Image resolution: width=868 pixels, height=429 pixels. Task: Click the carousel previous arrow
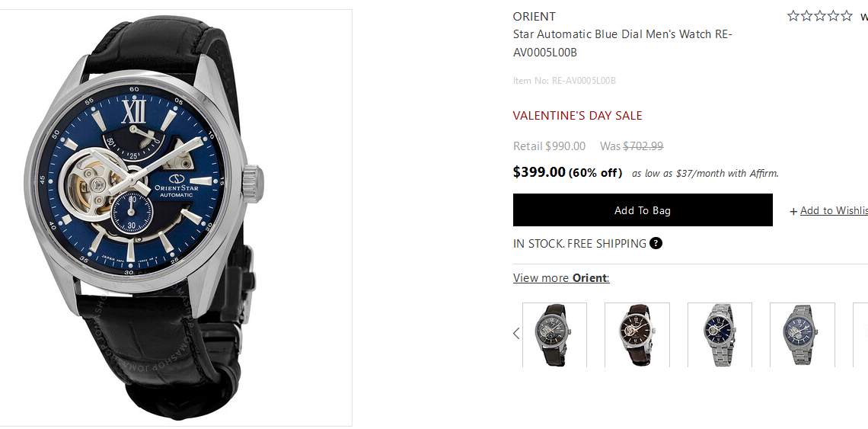[x=516, y=333]
